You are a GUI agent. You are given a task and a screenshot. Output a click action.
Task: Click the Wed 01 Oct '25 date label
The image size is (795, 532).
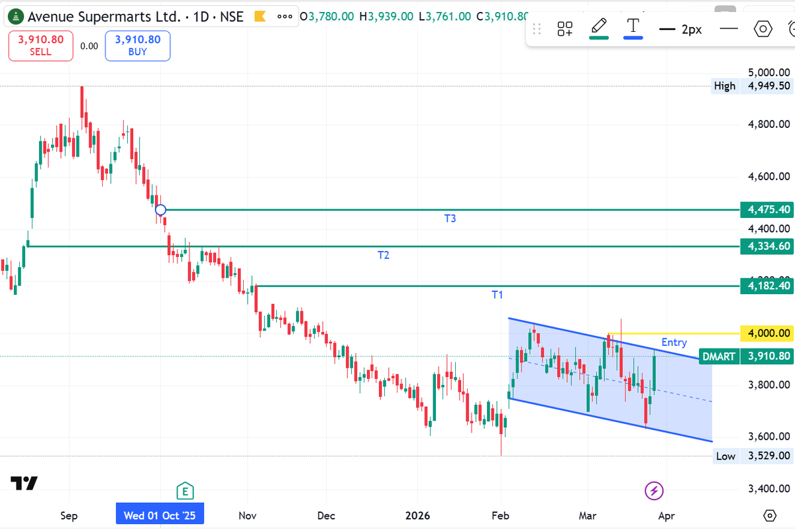(x=160, y=515)
